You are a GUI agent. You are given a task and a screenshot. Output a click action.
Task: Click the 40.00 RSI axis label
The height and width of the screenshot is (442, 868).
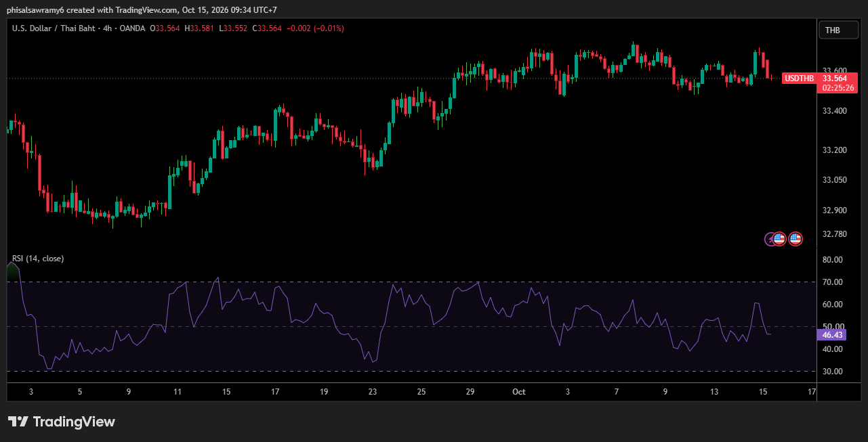click(x=832, y=349)
